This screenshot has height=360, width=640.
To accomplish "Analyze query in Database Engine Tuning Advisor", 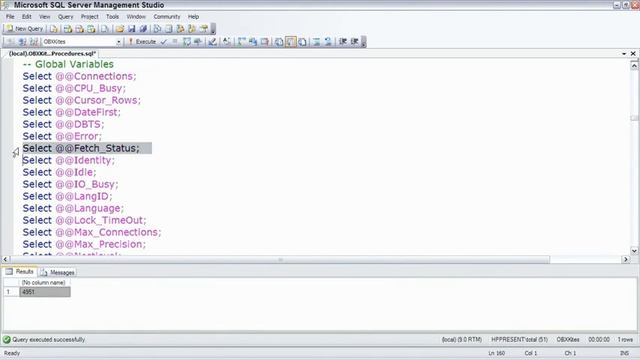I will point(198,42).
